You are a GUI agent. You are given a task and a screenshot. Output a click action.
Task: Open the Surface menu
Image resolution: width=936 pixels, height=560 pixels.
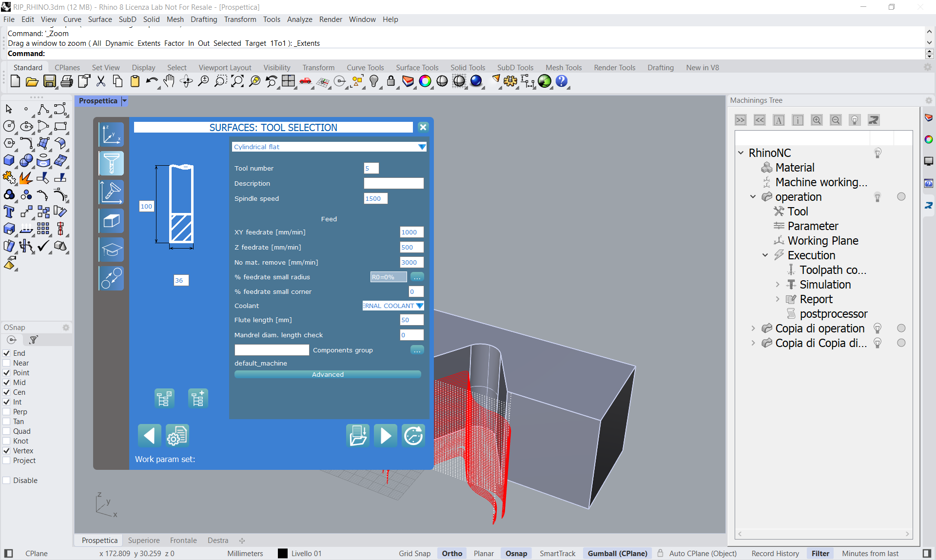point(100,19)
